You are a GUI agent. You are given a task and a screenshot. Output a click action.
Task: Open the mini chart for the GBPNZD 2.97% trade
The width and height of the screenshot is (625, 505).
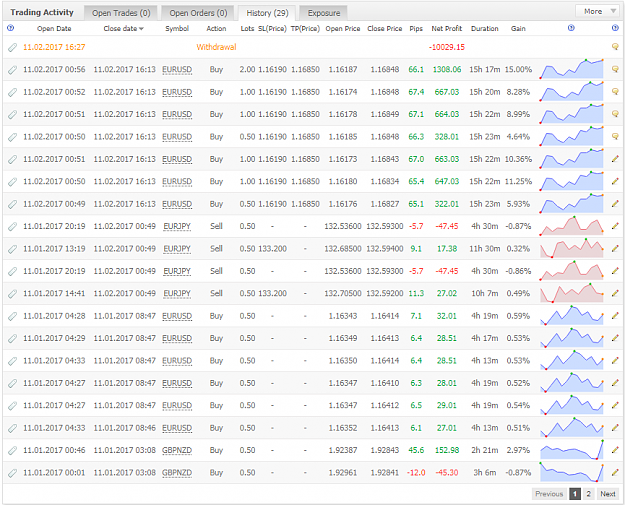(x=572, y=450)
